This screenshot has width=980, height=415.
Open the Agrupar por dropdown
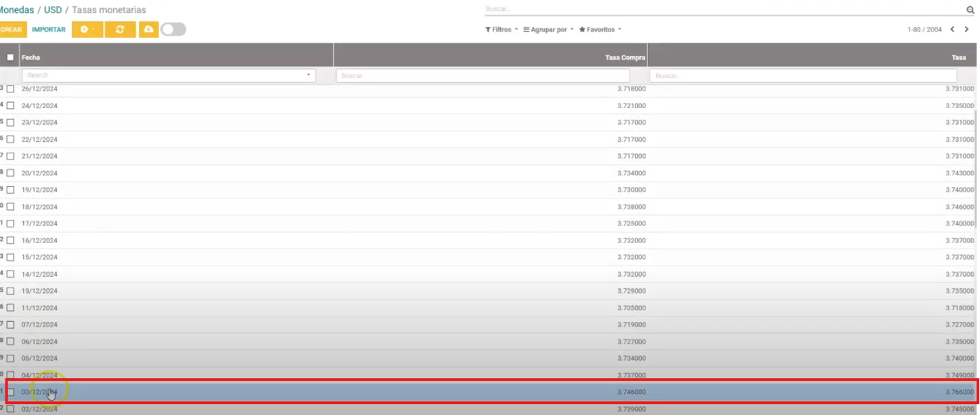(x=548, y=29)
